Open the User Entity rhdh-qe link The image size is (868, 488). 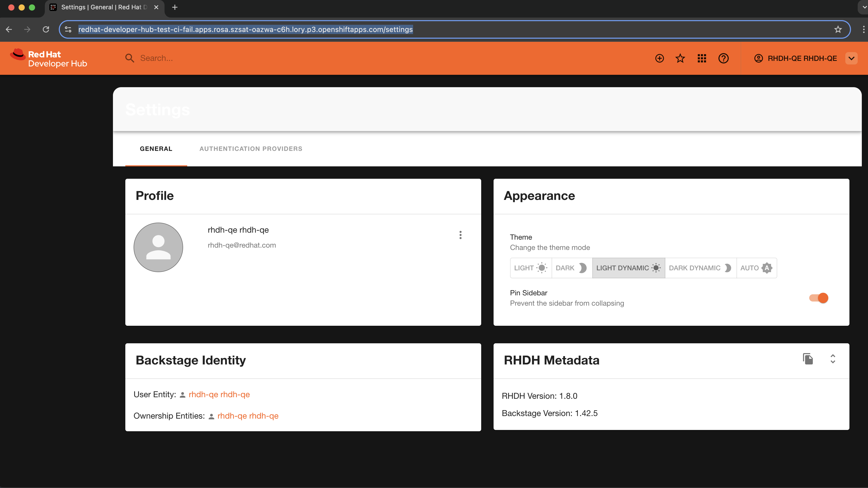[219, 394]
